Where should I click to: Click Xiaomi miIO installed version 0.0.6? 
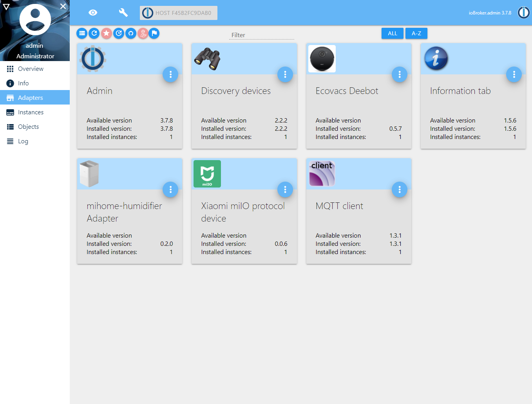pos(281,243)
